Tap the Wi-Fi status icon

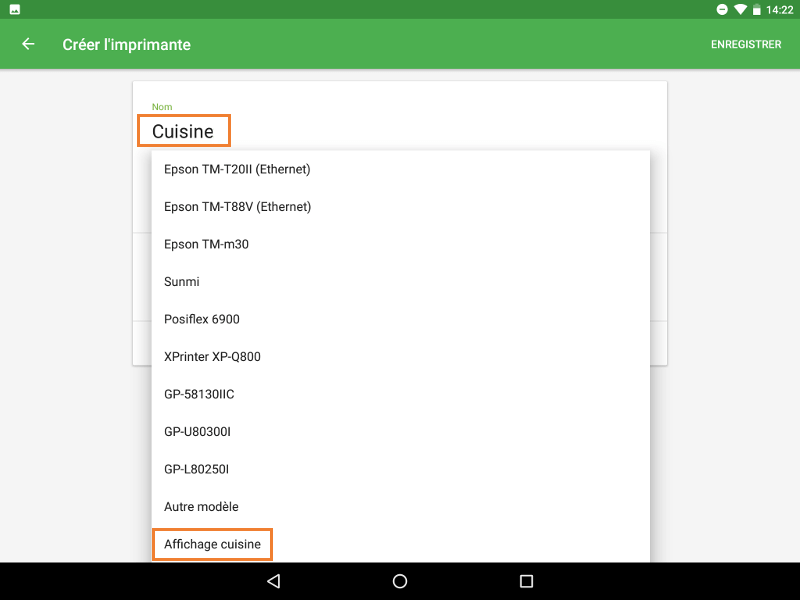740,9
